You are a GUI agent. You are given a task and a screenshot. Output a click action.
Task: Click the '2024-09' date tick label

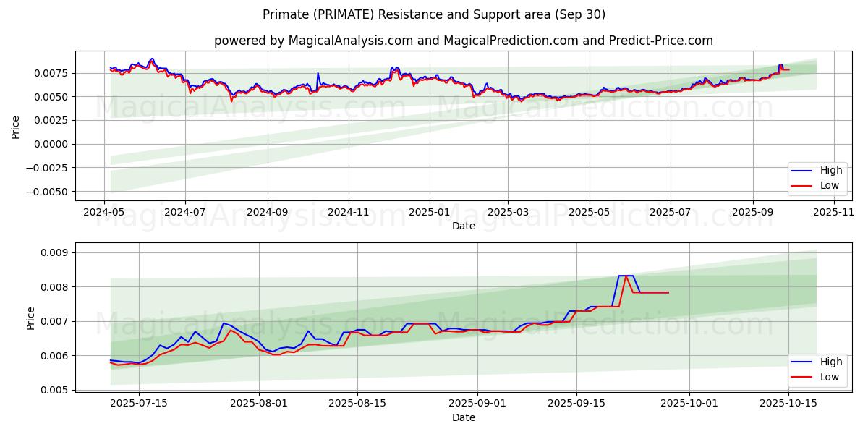pyautogui.click(x=268, y=211)
